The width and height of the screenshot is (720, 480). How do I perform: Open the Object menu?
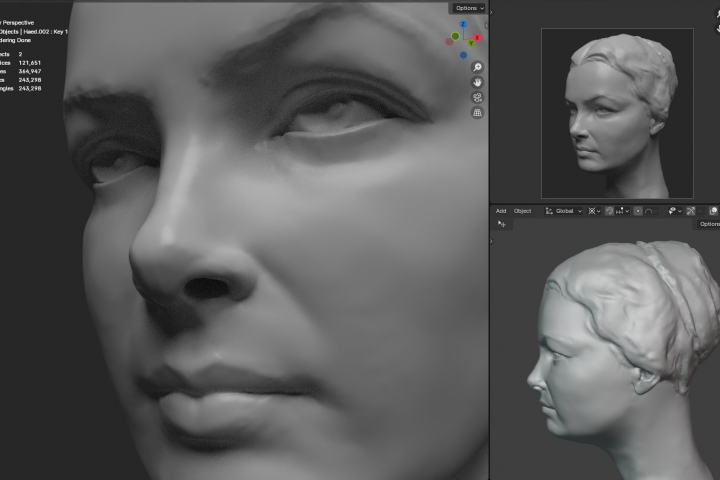pyautogui.click(x=522, y=211)
